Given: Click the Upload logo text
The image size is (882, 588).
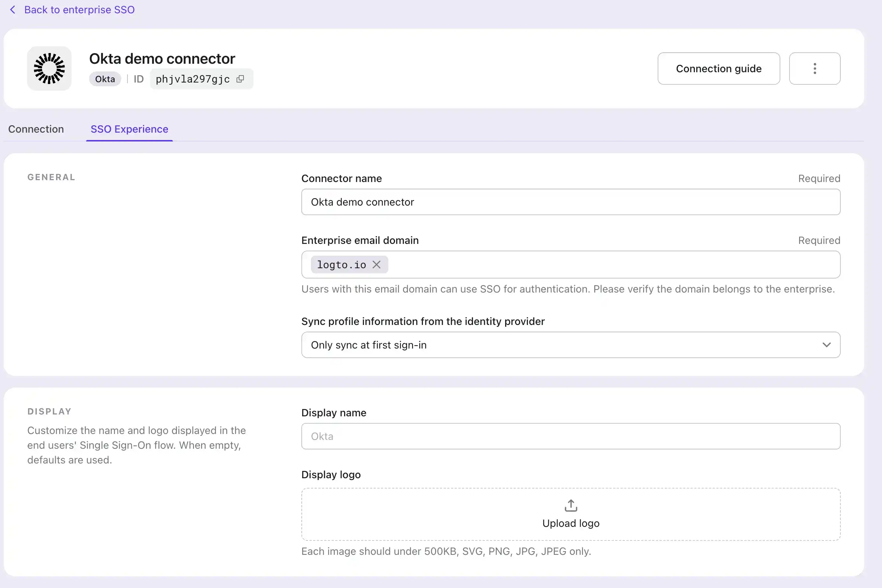Looking at the screenshot, I should (x=571, y=523).
